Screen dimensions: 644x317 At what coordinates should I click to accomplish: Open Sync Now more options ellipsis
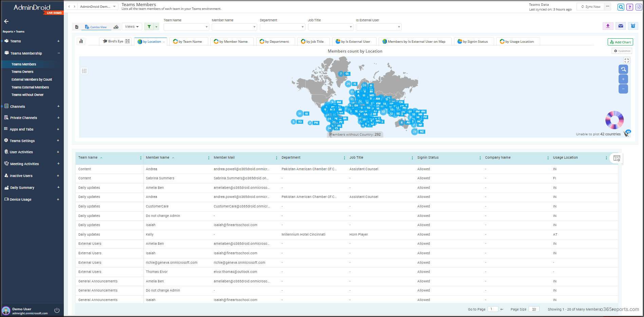click(x=608, y=6)
